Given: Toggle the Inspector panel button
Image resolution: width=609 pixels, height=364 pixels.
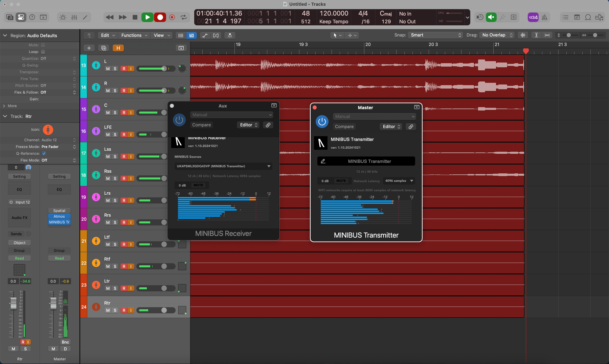Looking at the screenshot, I should click(x=21, y=17).
